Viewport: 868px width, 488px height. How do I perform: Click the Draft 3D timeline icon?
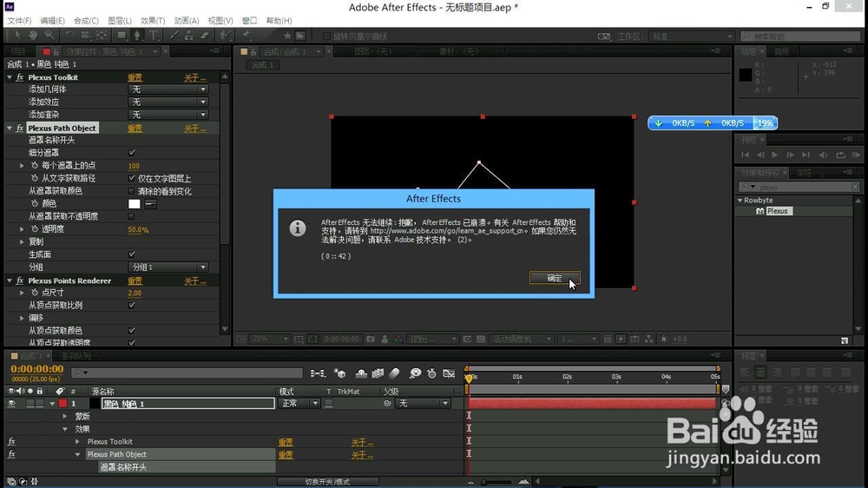(x=339, y=373)
